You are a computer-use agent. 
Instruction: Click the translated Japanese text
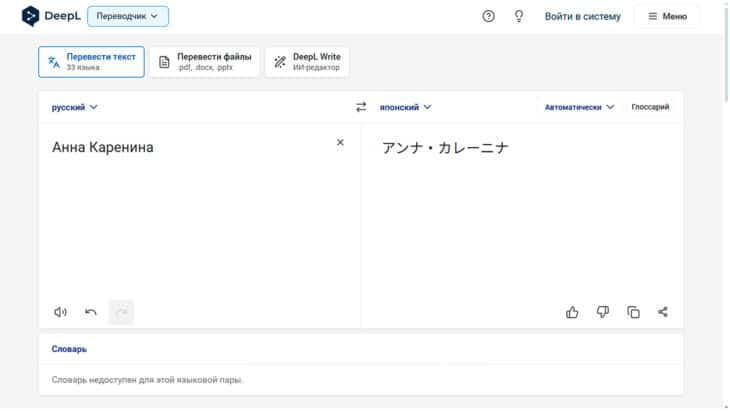pyautogui.click(x=445, y=148)
